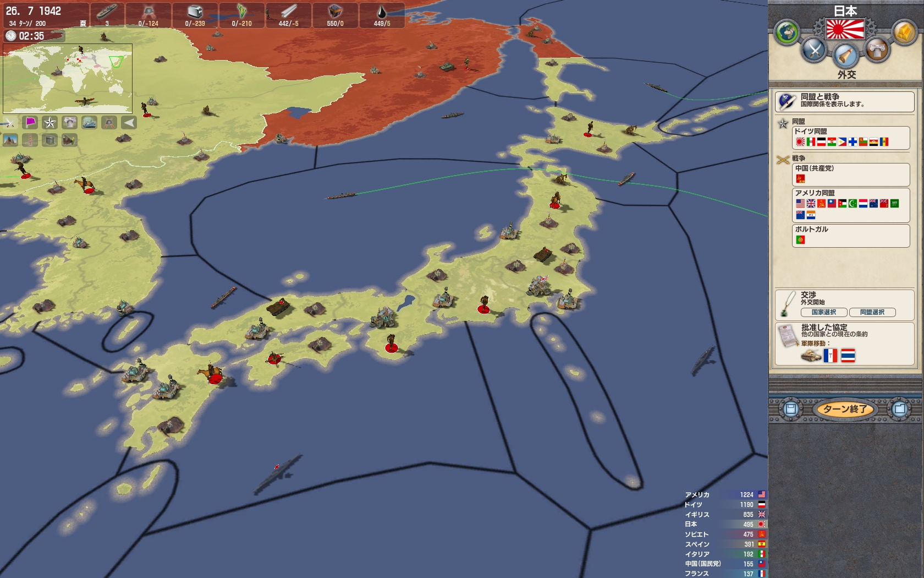This screenshot has height=578, width=924.
Task: Click the food corn resource indicator
Action: point(242,15)
